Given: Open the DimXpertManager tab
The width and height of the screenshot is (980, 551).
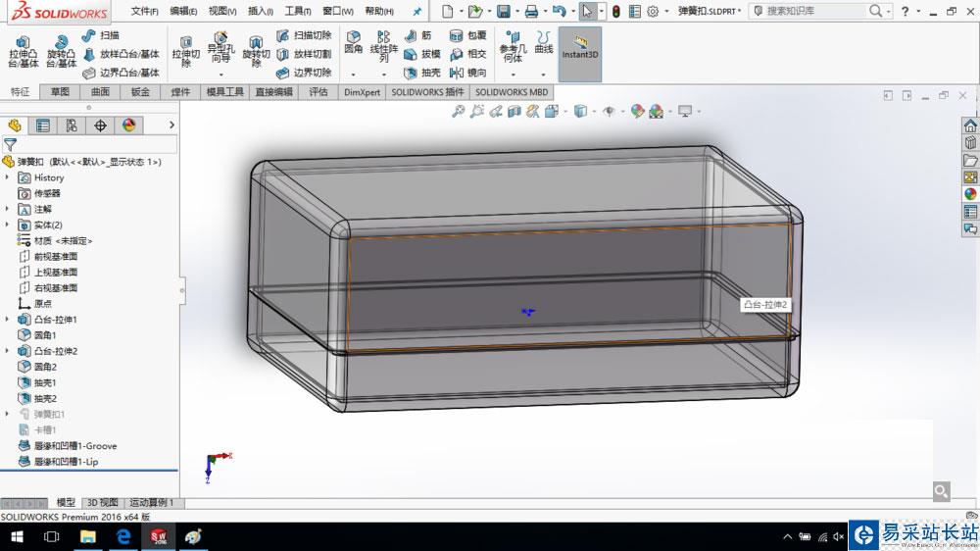Looking at the screenshot, I should click(x=100, y=125).
